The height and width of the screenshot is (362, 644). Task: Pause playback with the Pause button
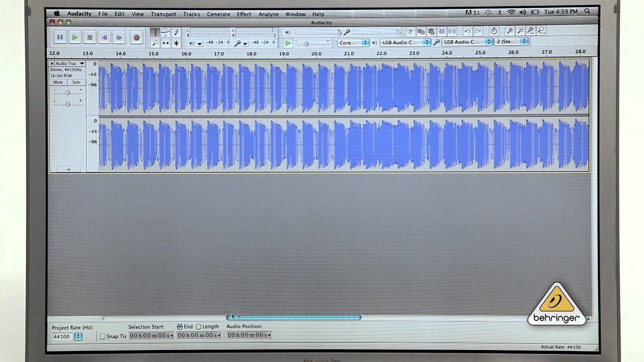pyautogui.click(x=60, y=37)
